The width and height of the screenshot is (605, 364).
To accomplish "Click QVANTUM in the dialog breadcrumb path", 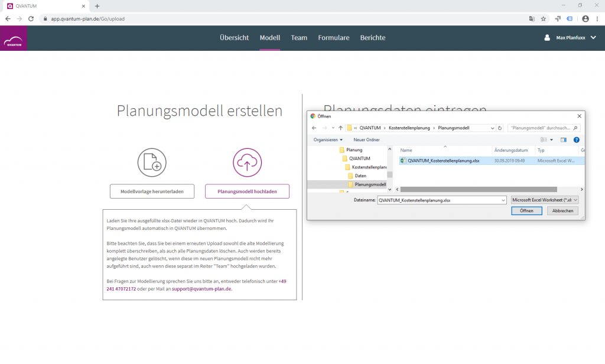I will click(x=370, y=128).
